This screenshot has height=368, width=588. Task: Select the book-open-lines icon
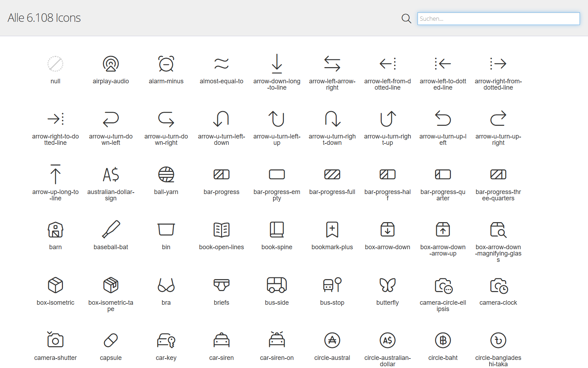(221, 230)
